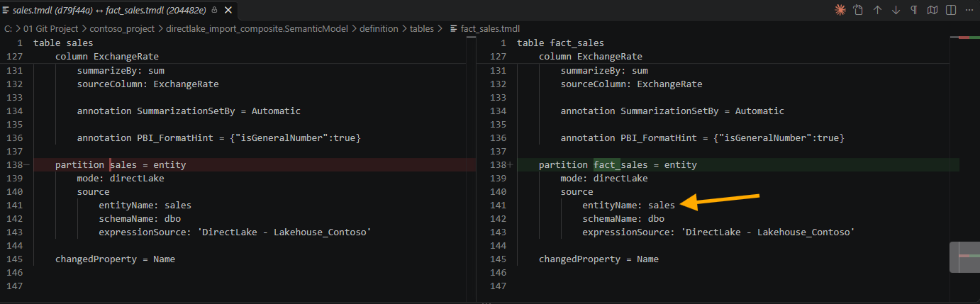980x304 pixels.
Task: Click the orange Claude Code spark icon
Action: (x=841, y=10)
